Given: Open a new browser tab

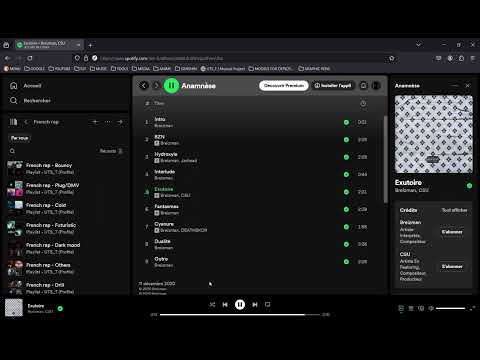Looking at the screenshot, I should click(x=90, y=45).
